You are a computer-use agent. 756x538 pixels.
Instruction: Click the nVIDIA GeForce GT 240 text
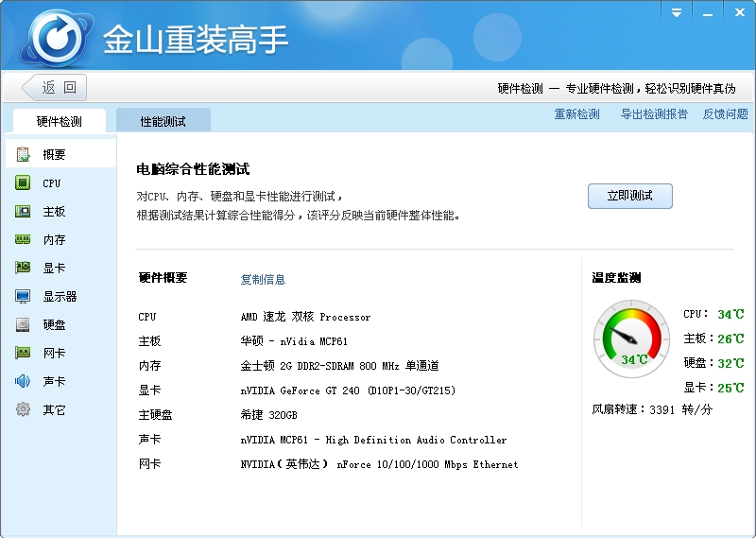pos(348,390)
